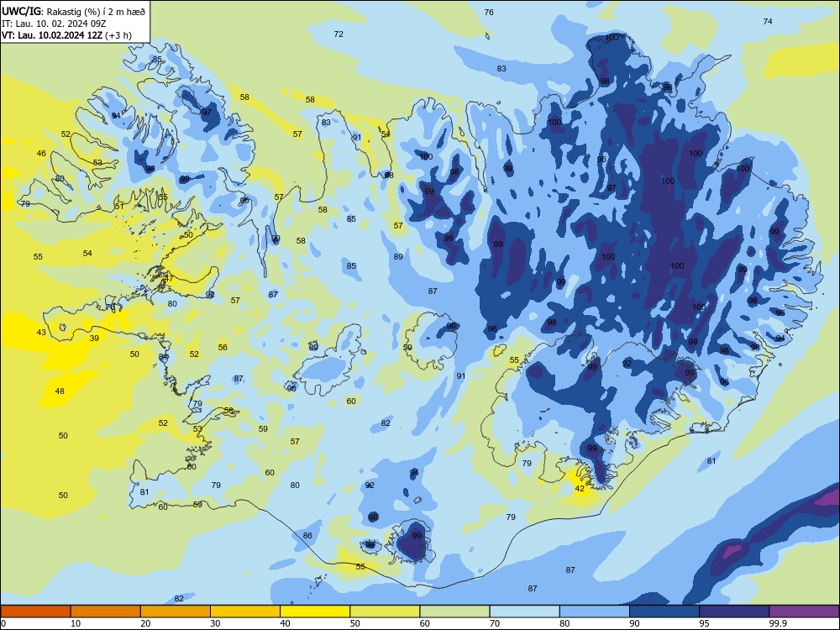Click the legend tick label '30'
Image resolution: width=840 pixels, height=630 pixels.
[215, 623]
